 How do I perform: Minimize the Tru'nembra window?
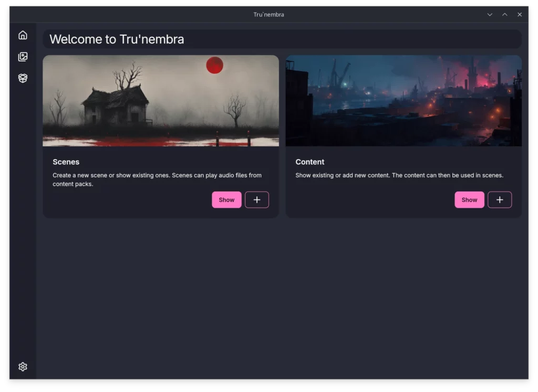pyautogui.click(x=490, y=15)
